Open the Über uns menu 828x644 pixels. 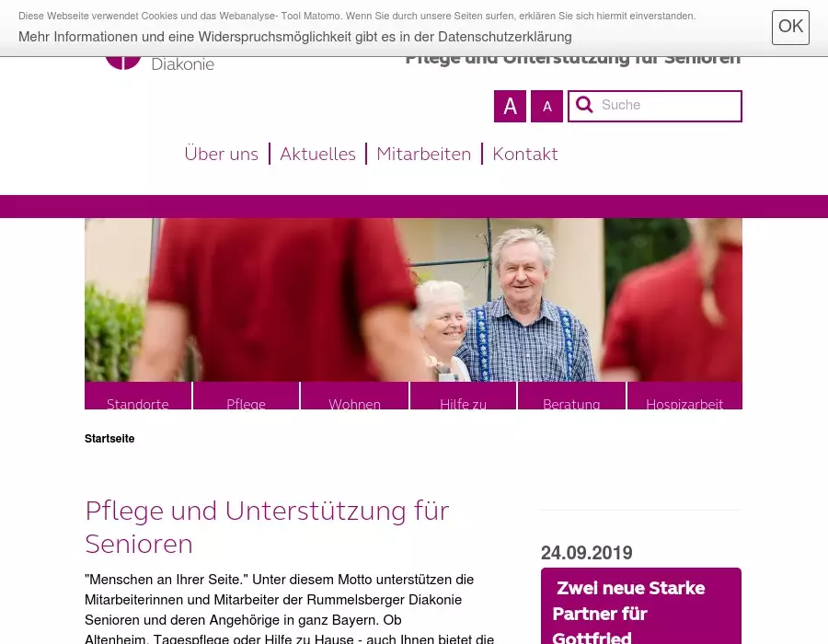[x=221, y=155]
